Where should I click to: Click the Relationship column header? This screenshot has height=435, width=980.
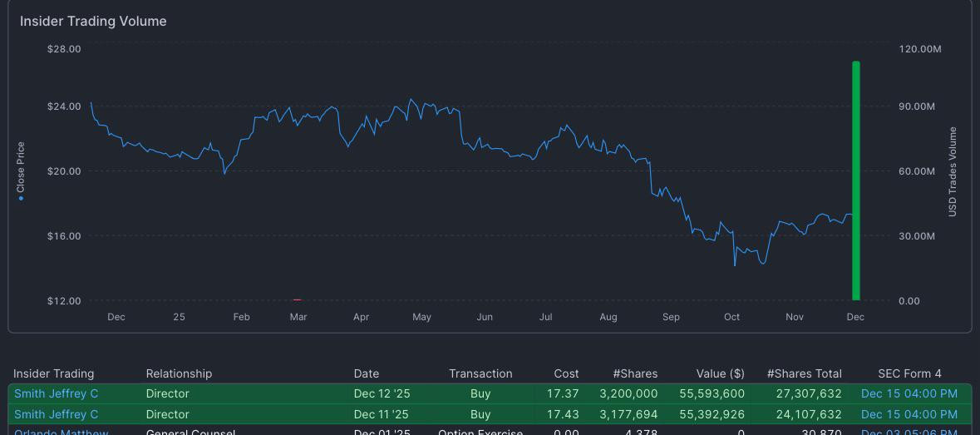pyautogui.click(x=179, y=373)
